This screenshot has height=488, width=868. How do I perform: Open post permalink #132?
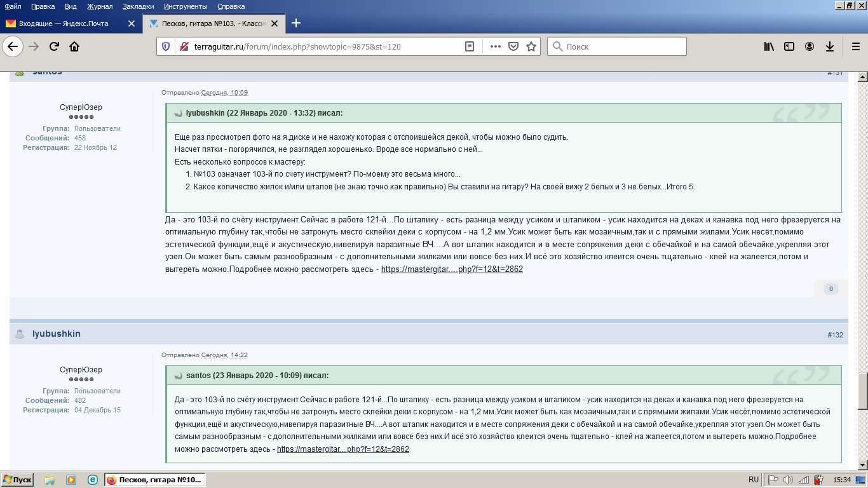835,335
